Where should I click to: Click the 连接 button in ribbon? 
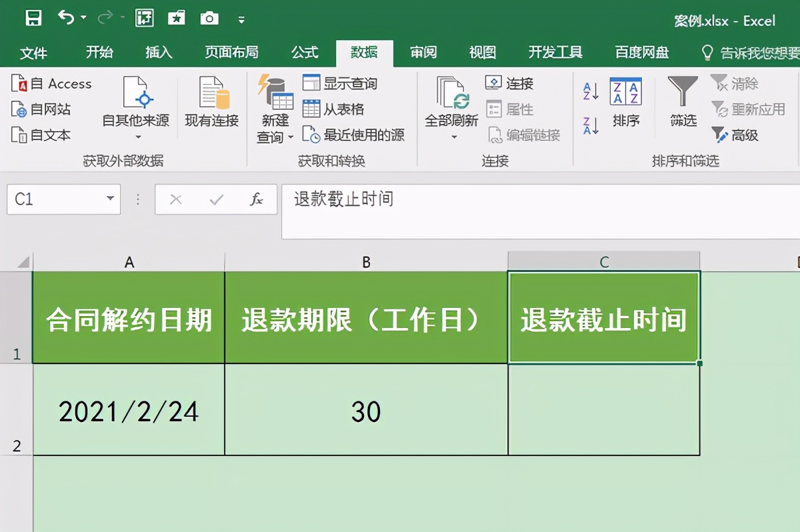(x=510, y=83)
